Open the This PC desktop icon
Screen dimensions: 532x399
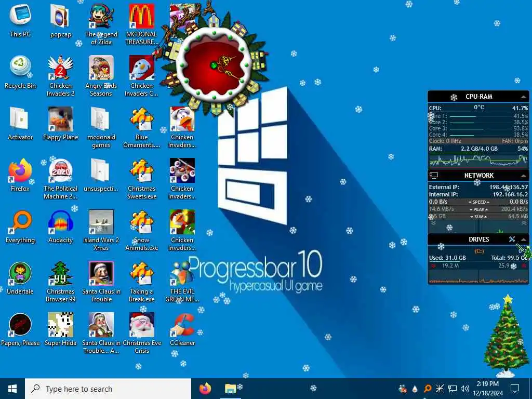point(20,20)
